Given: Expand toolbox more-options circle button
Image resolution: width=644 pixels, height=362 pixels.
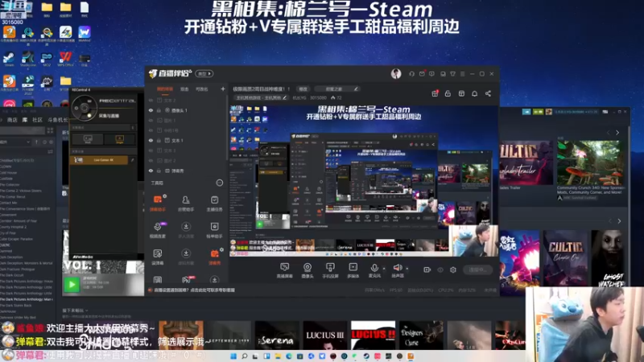Looking at the screenshot, I should point(219,183).
